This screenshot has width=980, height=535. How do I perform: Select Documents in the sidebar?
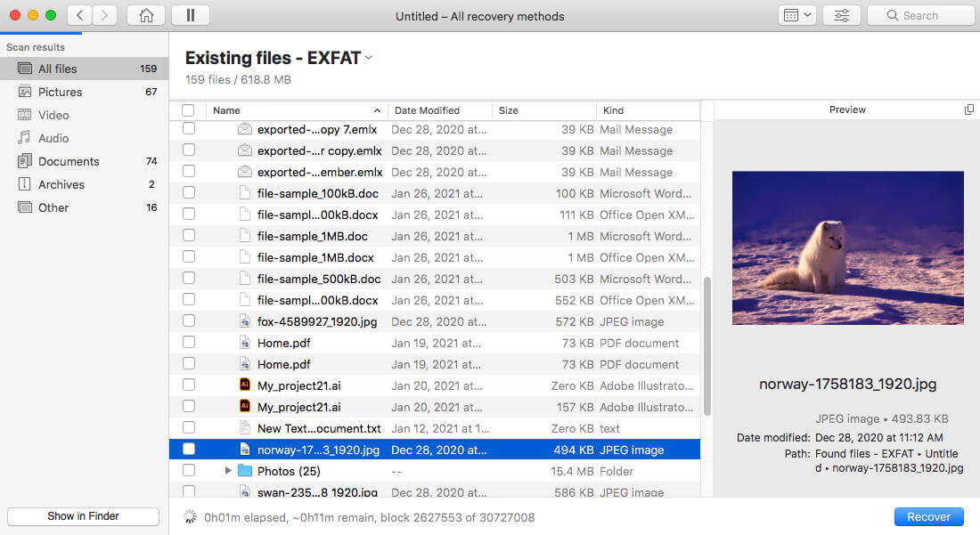pos(69,161)
